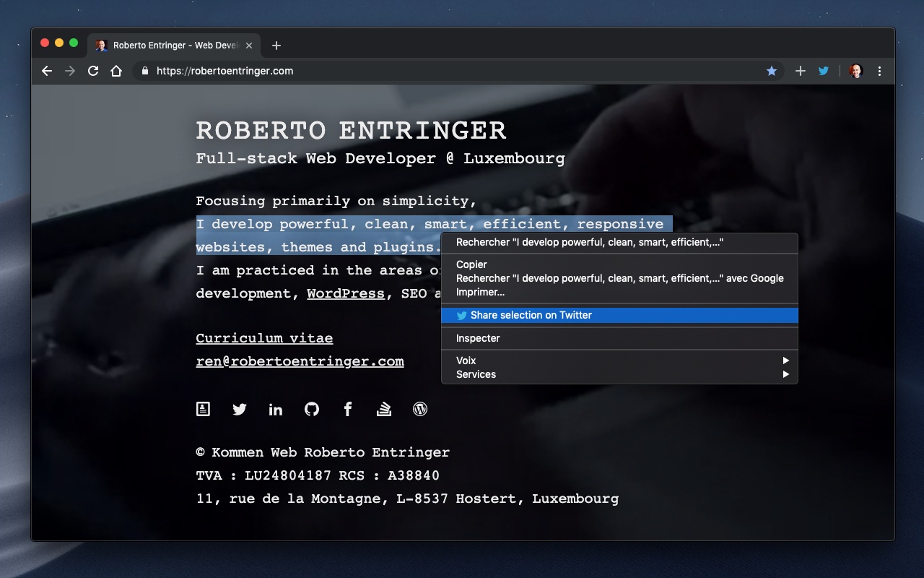Click the macOS yellow minimize button
The image size is (924, 578).
pyautogui.click(x=59, y=43)
